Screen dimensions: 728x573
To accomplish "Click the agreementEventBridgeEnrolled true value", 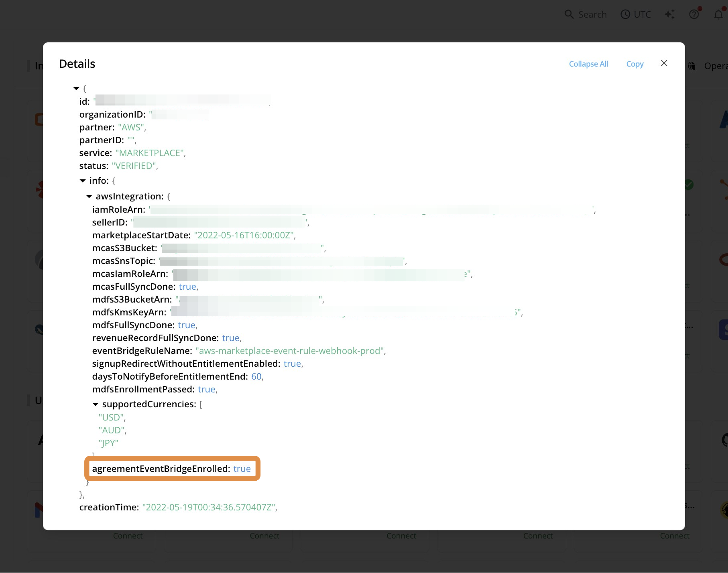I will [242, 469].
